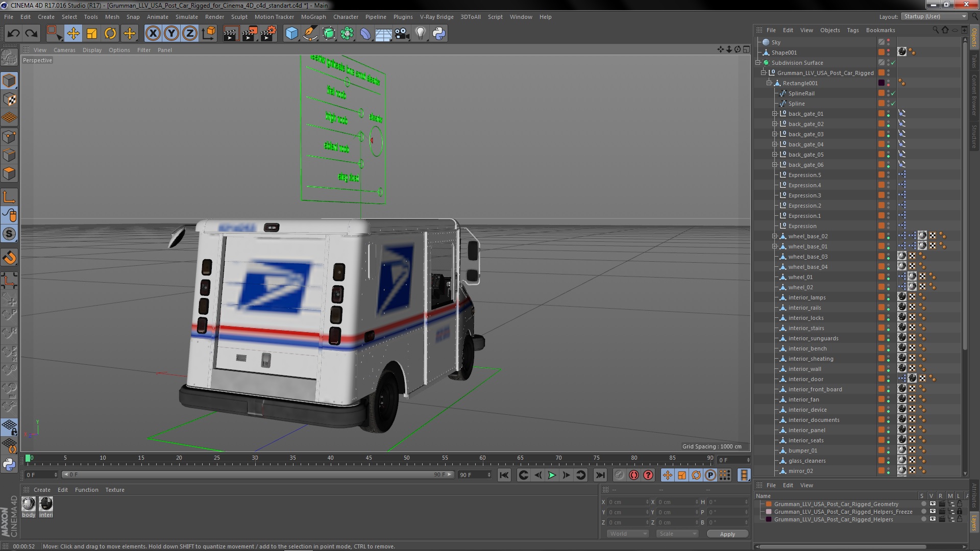980x551 pixels.
Task: Add a Camera object
Action: [x=402, y=34]
